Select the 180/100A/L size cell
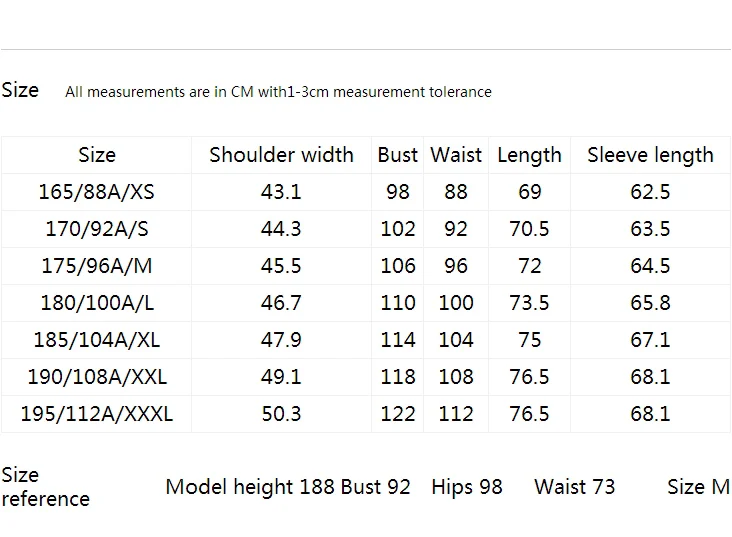Viewport: 732px width, 537px height. tap(97, 303)
